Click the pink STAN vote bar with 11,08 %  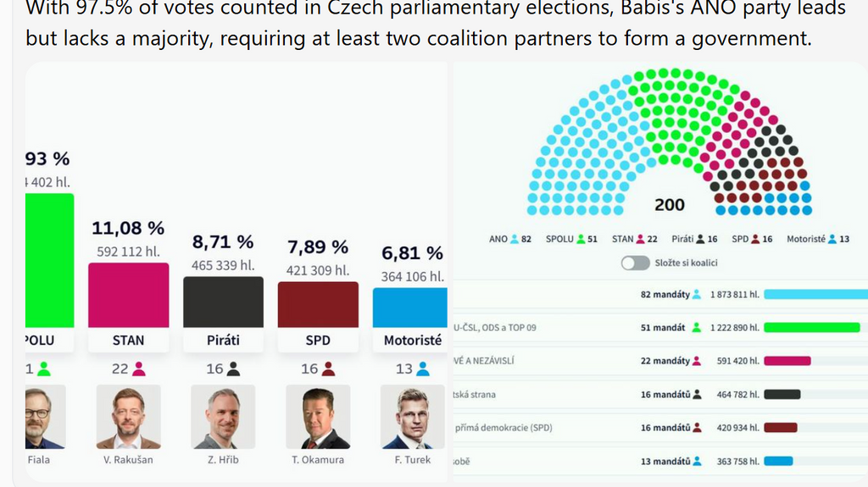[x=129, y=295]
